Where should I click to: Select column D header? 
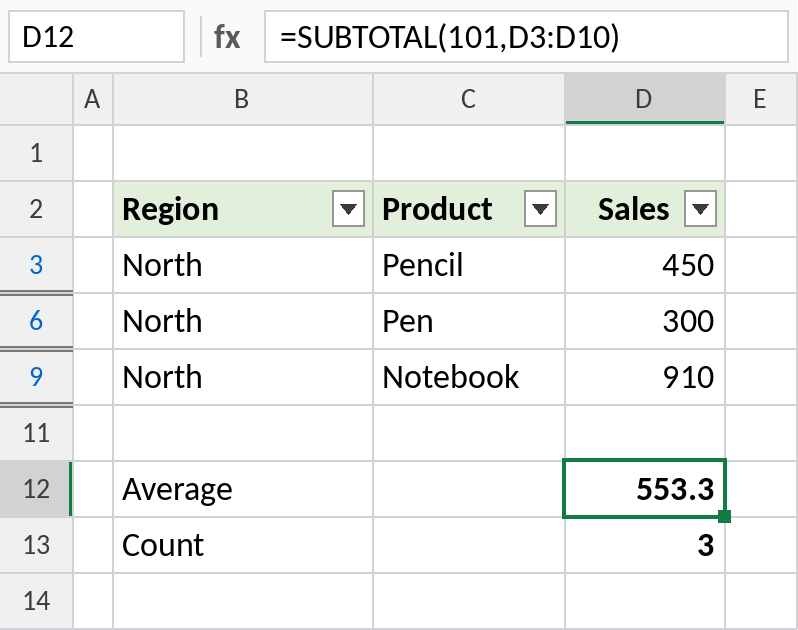[x=645, y=99]
